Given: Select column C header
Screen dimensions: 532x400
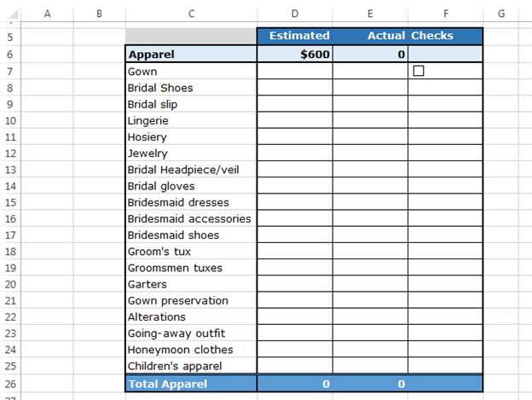Looking at the screenshot, I should [x=191, y=14].
